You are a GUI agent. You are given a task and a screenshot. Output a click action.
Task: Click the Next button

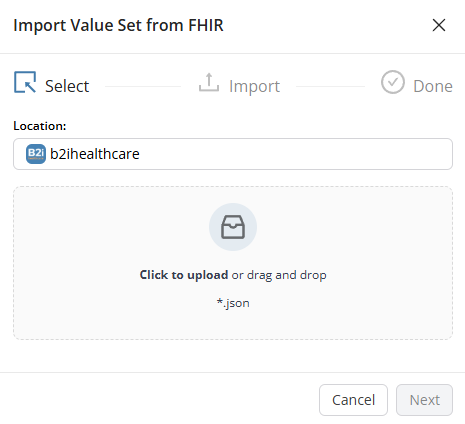pyautogui.click(x=424, y=400)
